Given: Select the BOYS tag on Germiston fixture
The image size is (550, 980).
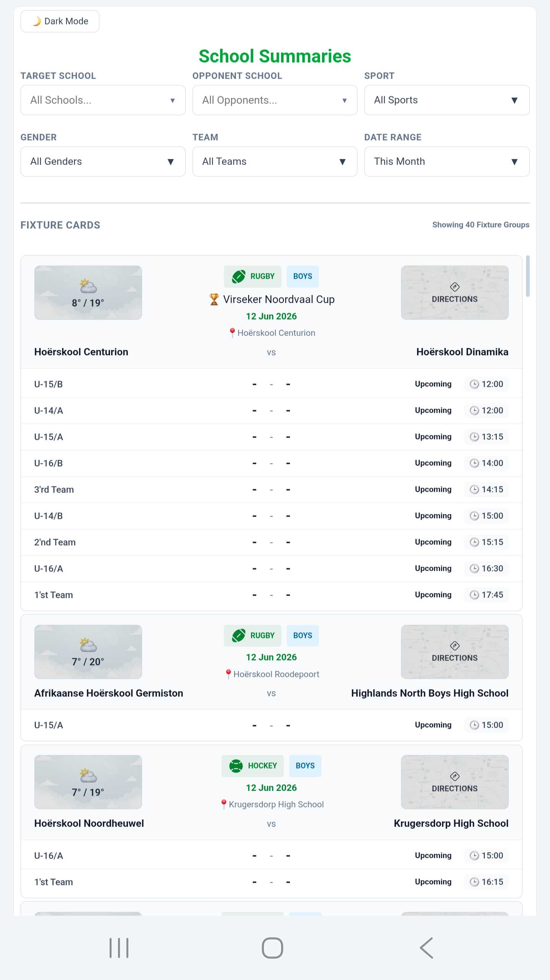Looking at the screenshot, I should pyautogui.click(x=303, y=636).
